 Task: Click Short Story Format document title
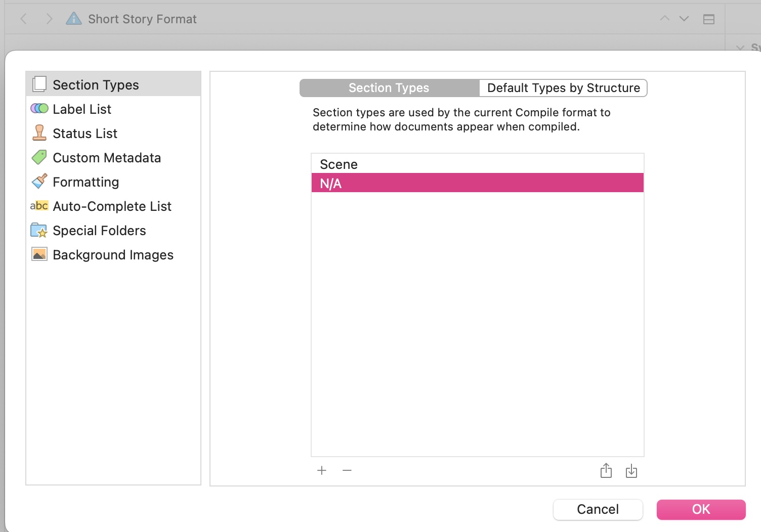[142, 19]
